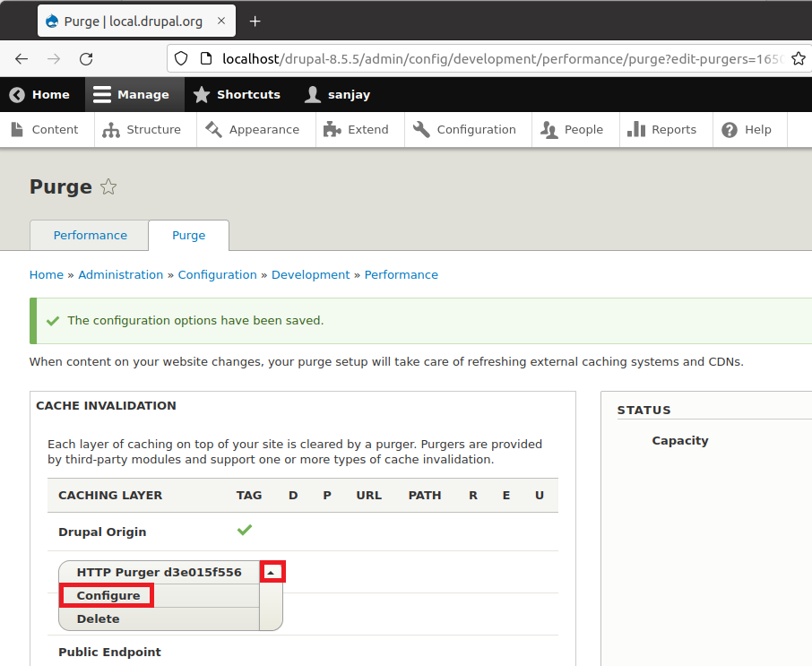Bookmark page with address bar star

tap(799, 59)
